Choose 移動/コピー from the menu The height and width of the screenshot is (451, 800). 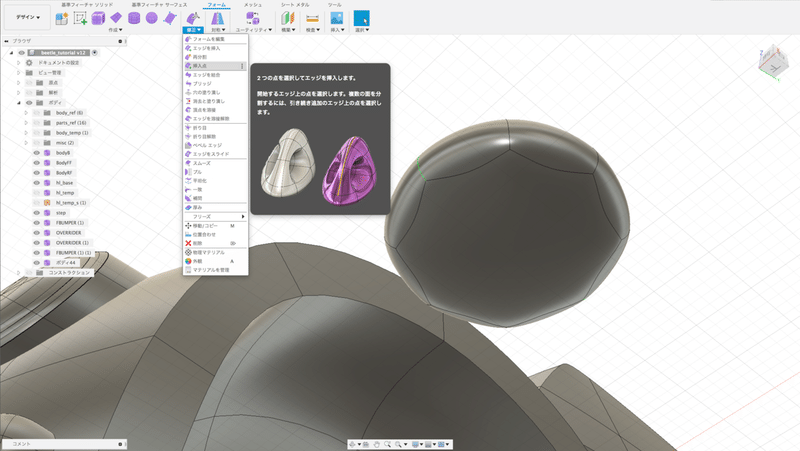215,226
